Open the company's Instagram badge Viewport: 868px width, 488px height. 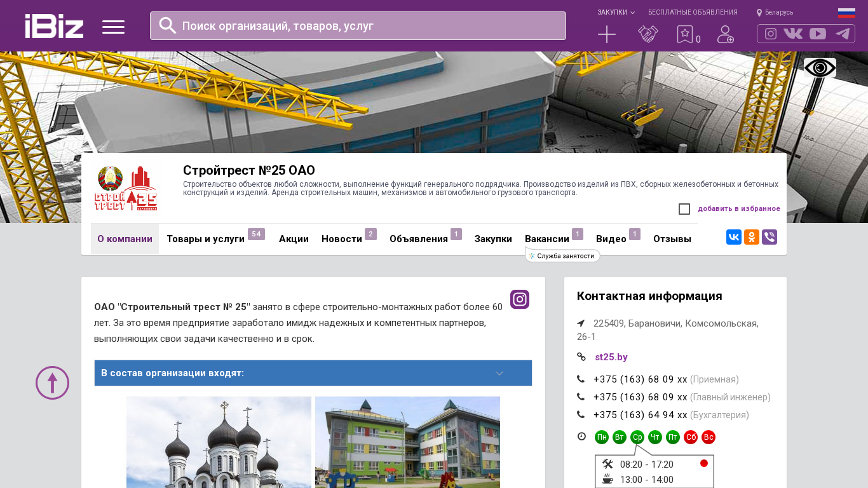pyautogui.click(x=520, y=299)
